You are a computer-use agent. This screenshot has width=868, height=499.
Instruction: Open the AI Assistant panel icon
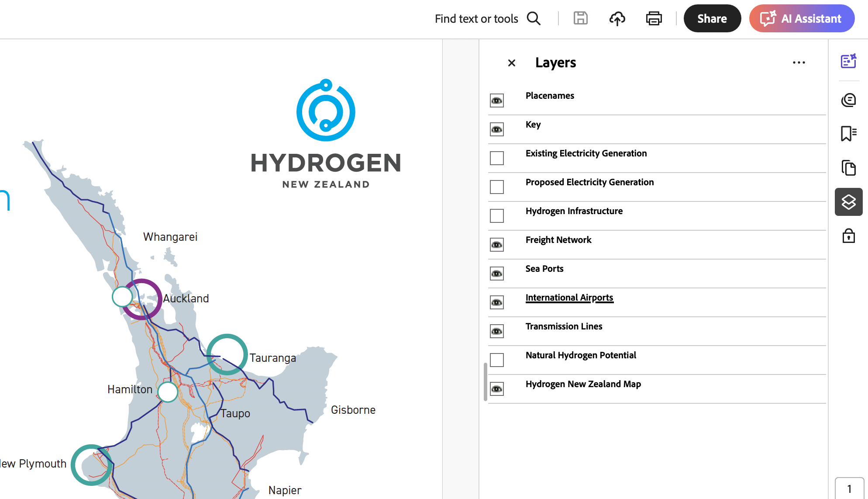pyautogui.click(x=848, y=62)
